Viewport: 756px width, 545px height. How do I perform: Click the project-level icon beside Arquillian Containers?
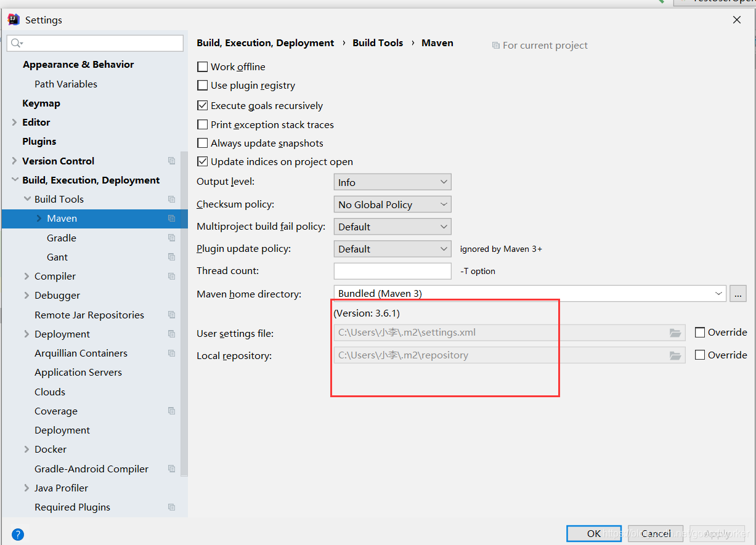click(x=172, y=353)
